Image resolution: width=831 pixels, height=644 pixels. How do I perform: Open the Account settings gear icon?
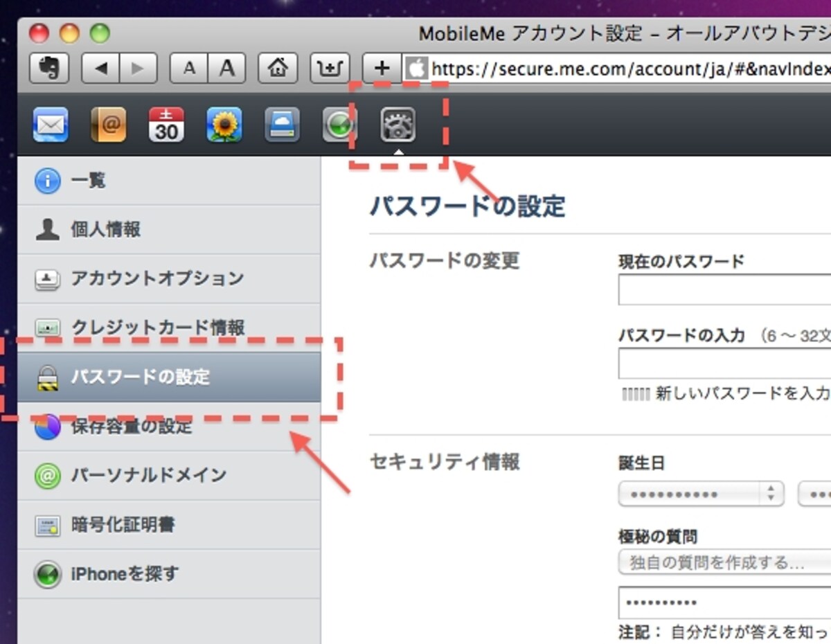[398, 125]
